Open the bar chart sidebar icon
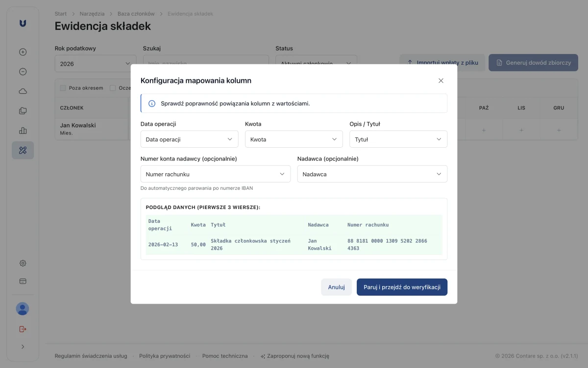The image size is (588, 368). point(23,131)
